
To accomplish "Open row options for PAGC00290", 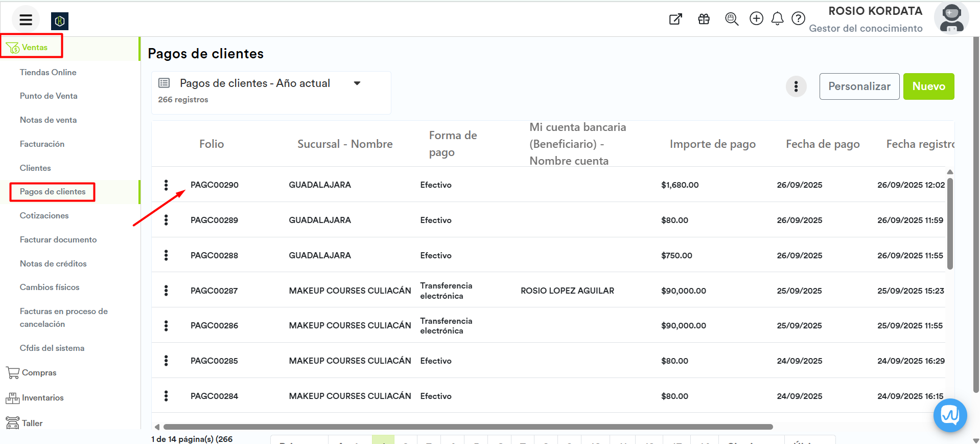I will 166,185.
